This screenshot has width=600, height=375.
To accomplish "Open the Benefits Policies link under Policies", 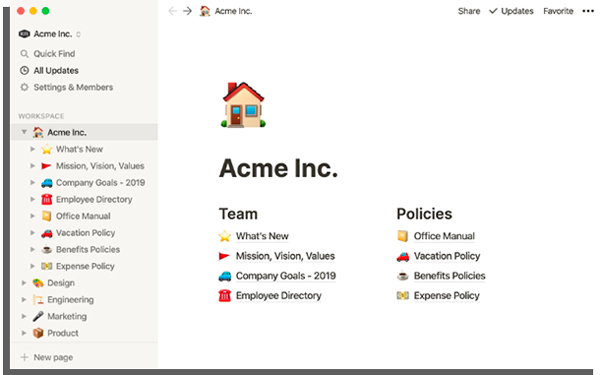I will [x=449, y=276].
